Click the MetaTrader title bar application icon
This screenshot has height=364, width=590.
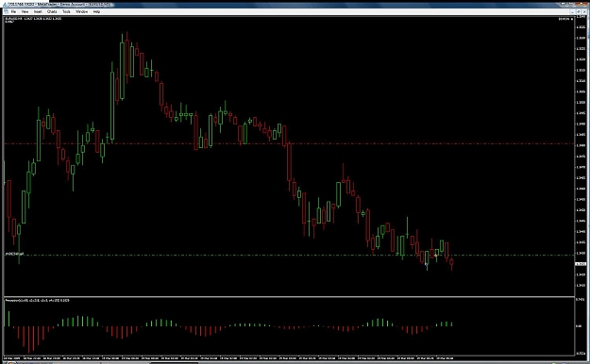(4, 5)
